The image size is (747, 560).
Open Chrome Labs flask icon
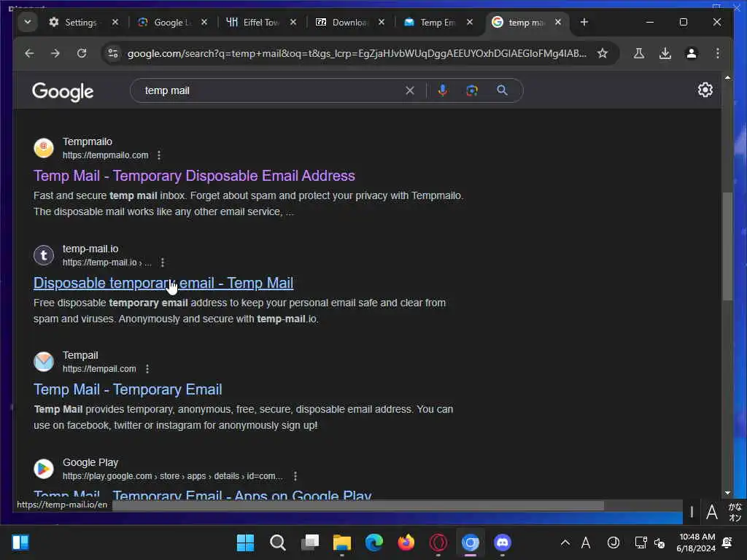click(x=639, y=53)
